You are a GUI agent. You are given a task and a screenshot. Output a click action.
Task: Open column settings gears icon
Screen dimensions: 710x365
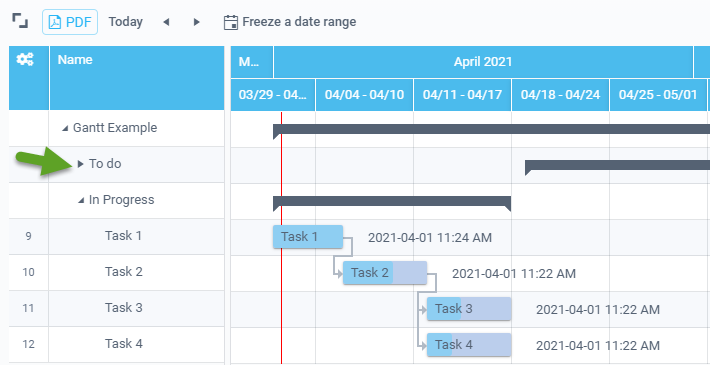click(x=24, y=59)
